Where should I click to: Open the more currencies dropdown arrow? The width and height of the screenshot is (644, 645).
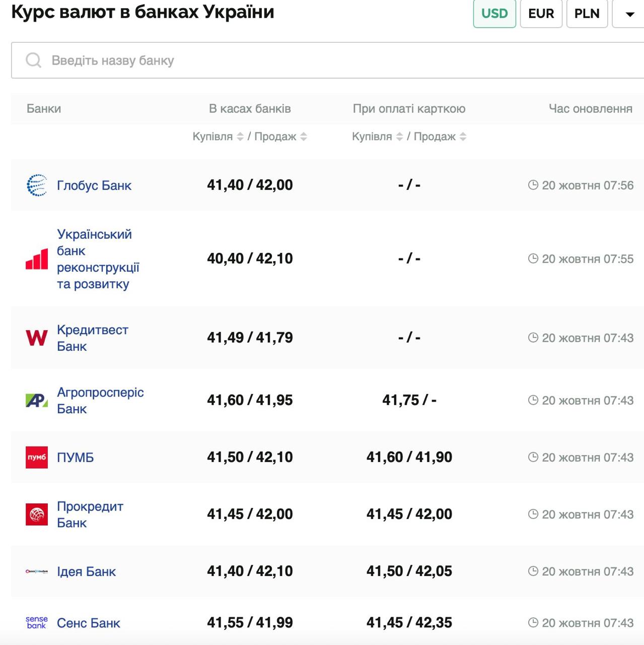629,14
